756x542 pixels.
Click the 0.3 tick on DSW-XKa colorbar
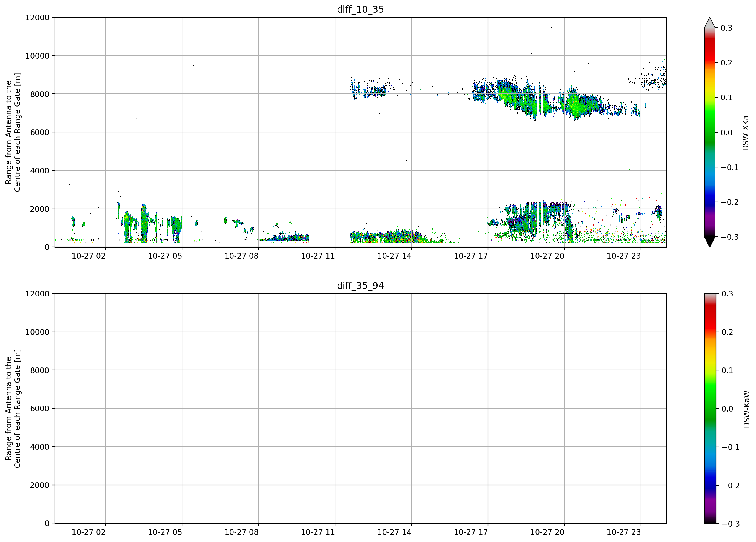(x=727, y=28)
